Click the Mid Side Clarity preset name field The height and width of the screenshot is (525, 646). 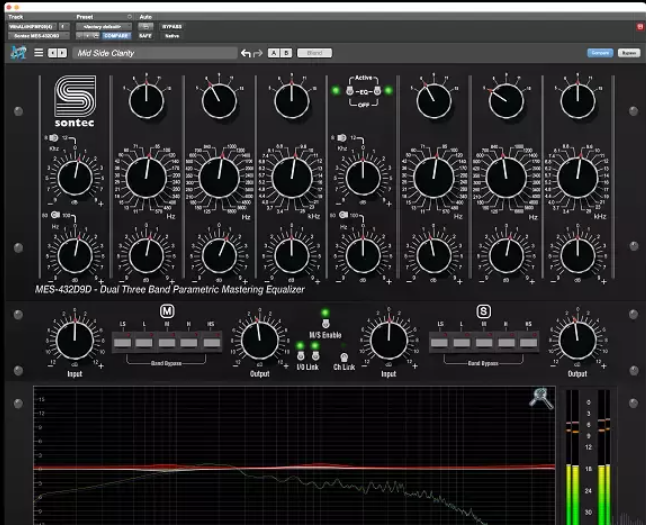click(x=155, y=53)
